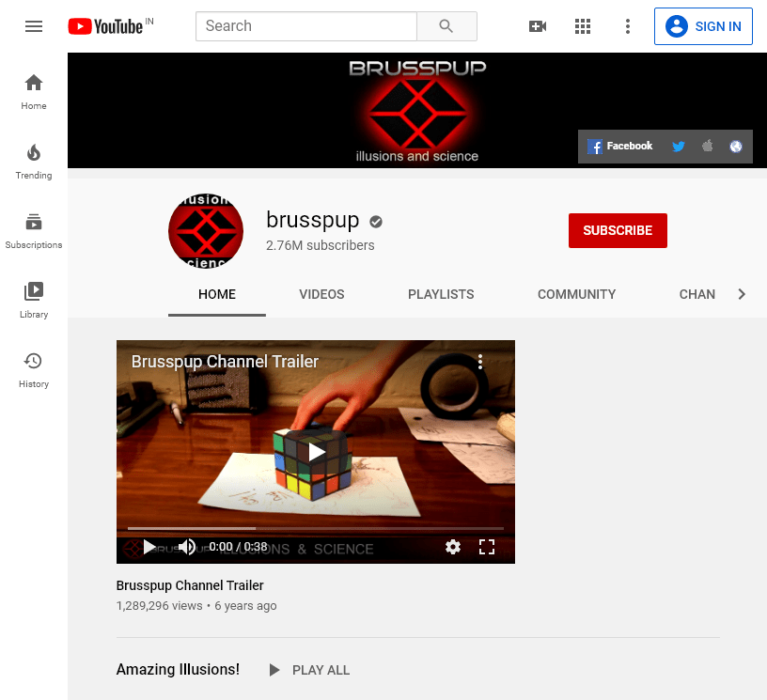Image resolution: width=767 pixels, height=700 pixels.
Task: Click the 2.76M subscribers text
Action: (321, 245)
